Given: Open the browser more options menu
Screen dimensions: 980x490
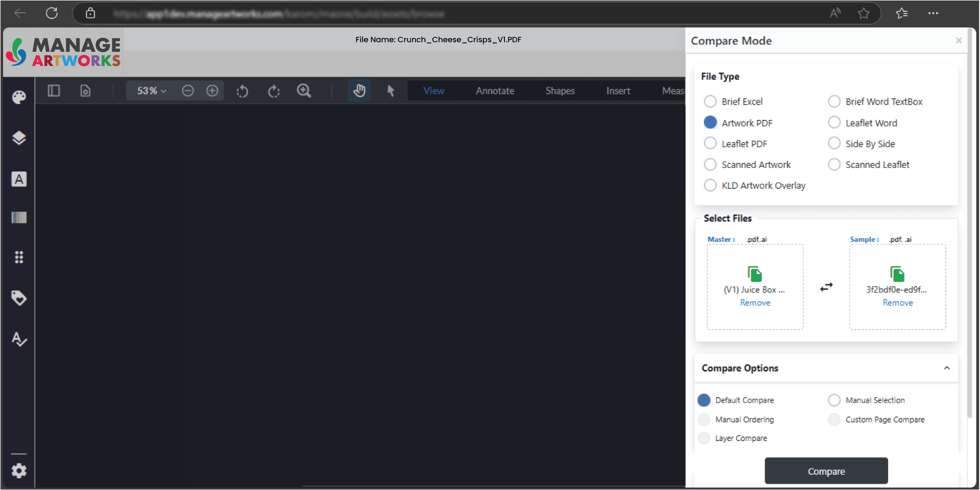Looking at the screenshot, I should pos(933,13).
